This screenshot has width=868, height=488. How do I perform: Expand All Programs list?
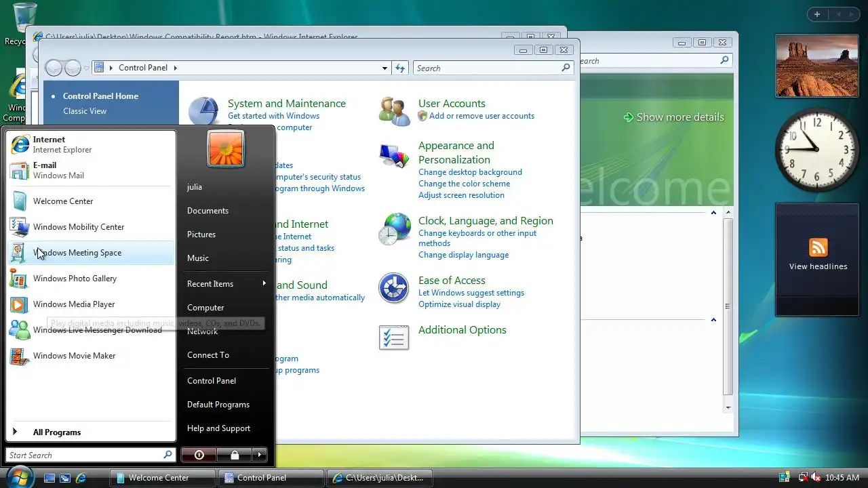90,432
